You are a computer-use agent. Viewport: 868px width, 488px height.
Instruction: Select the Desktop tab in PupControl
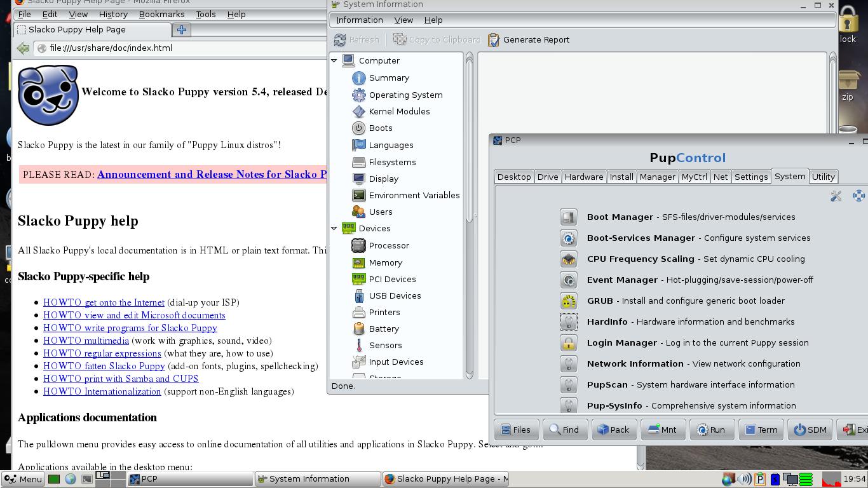point(514,177)
